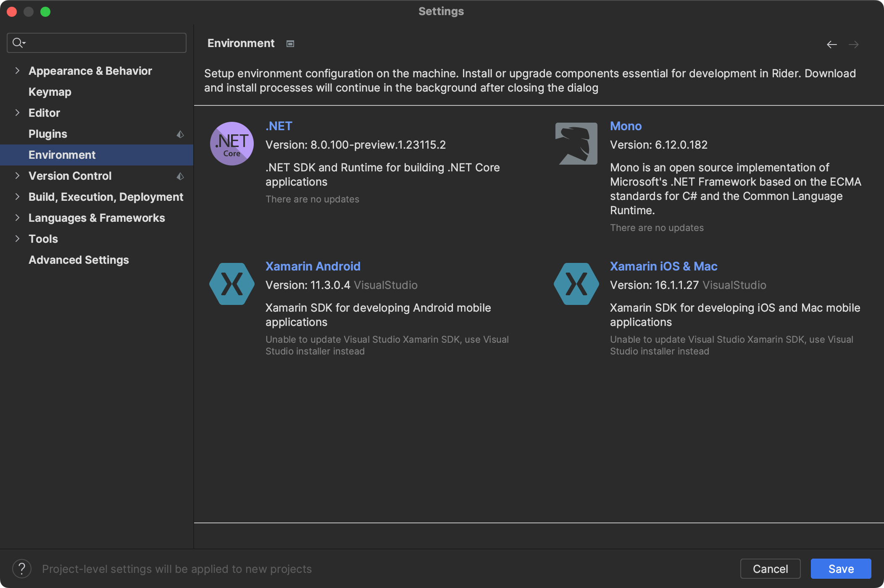884x588 pixels.
Task: Expand the Tools section
Action: click(x=17, y=239)
